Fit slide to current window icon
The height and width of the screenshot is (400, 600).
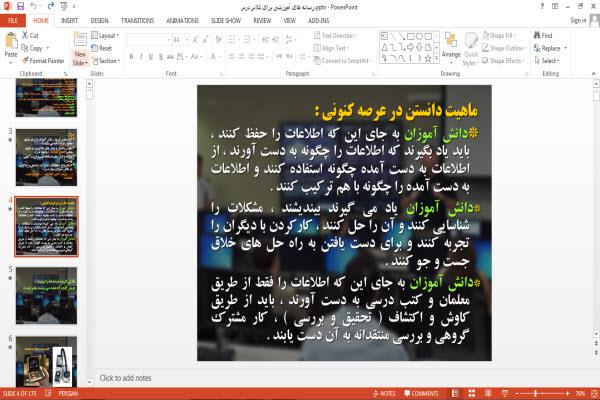594,393
